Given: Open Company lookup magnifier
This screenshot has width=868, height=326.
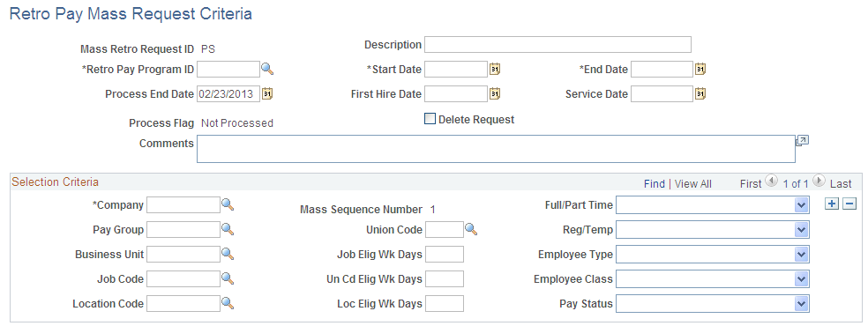Looking at the screenshot, I should (228, 205).
